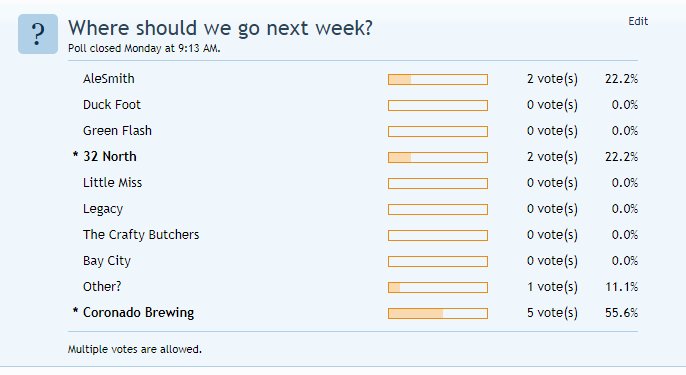Select the Coronado Brewing option label

click(139, 313)
